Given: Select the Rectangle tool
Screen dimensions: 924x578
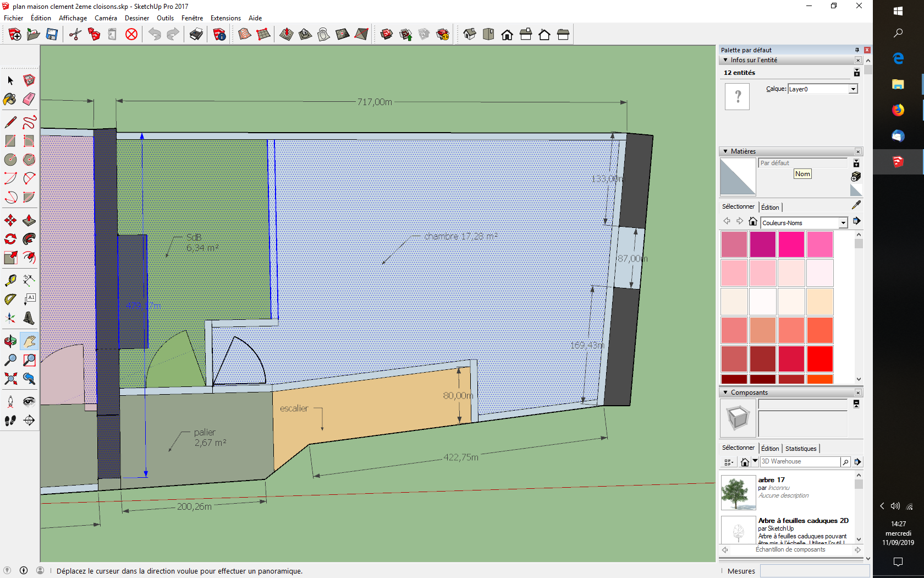Looking at the screenshot, I should coord(10,141).
